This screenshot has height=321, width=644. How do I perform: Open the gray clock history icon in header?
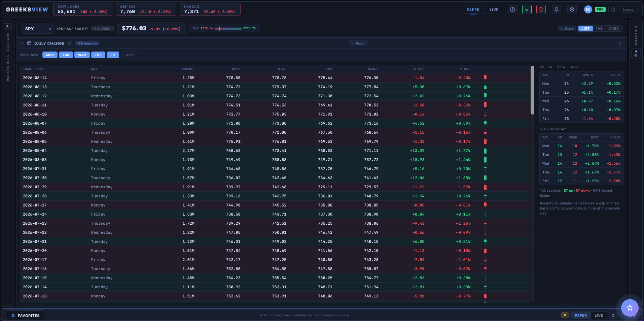pyautogui.click(x=512, y=10)
